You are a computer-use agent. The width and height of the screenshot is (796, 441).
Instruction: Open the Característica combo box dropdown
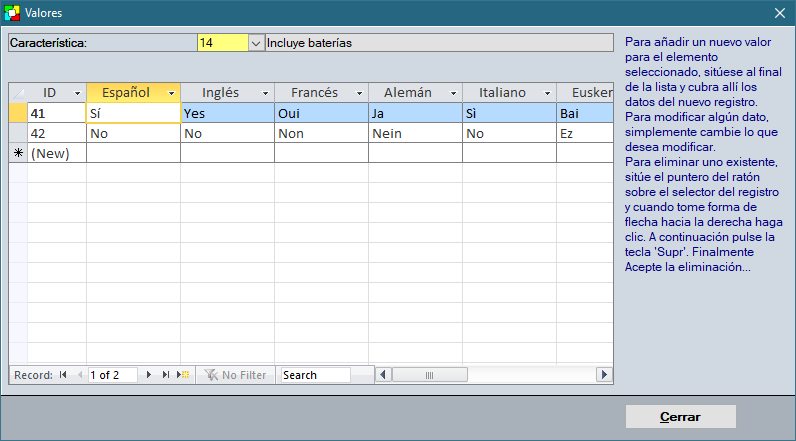255,43
